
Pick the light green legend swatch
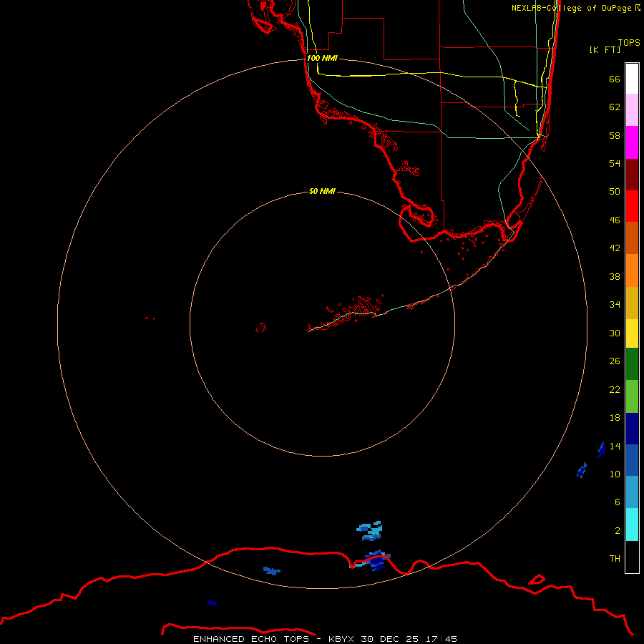coord(632,396)
